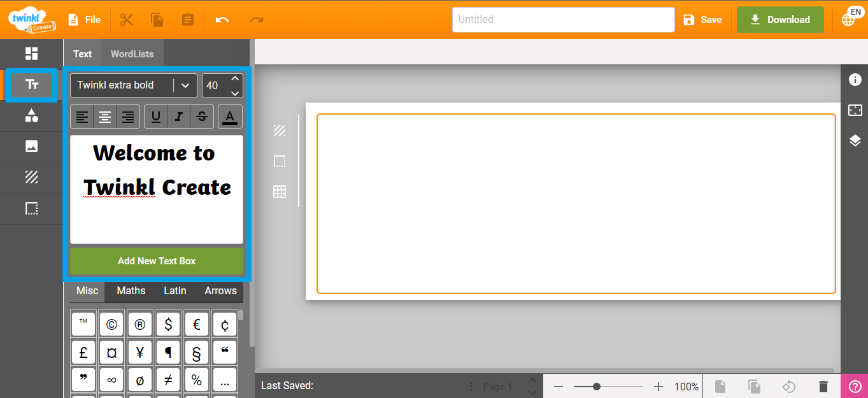The height and width of the screenshot is (398, 868).
Task: Insert the euro € symbol
Action: (196, 324)
